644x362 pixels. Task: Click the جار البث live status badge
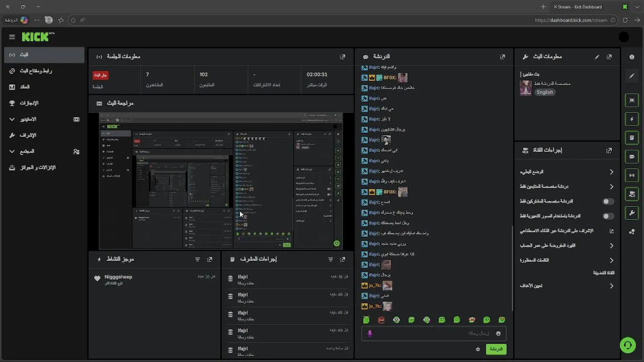pos(100,75)
